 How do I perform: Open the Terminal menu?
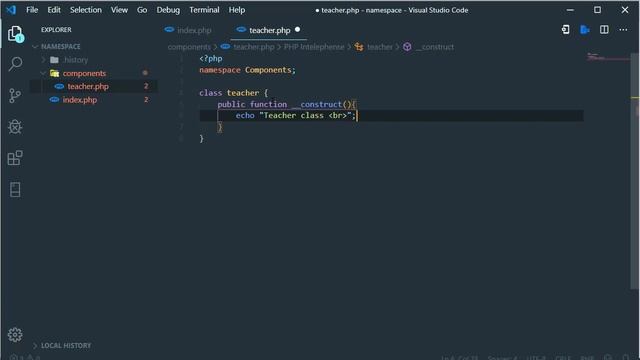[204, 10]
